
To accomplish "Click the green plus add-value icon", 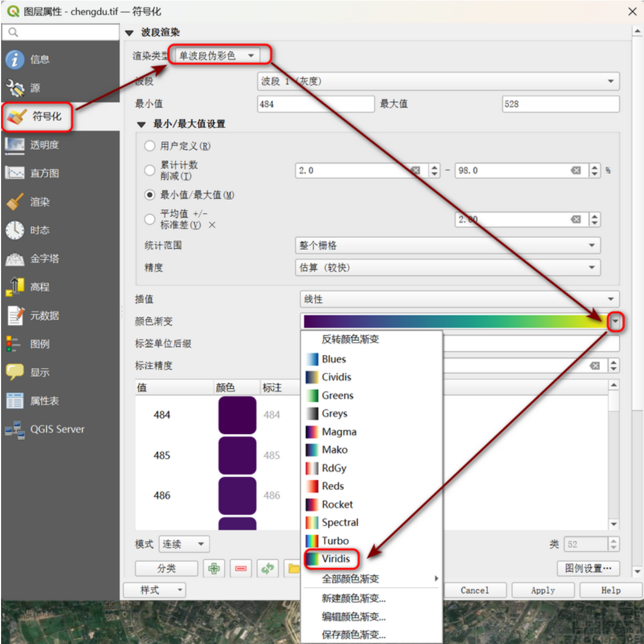I will (214, 568).
